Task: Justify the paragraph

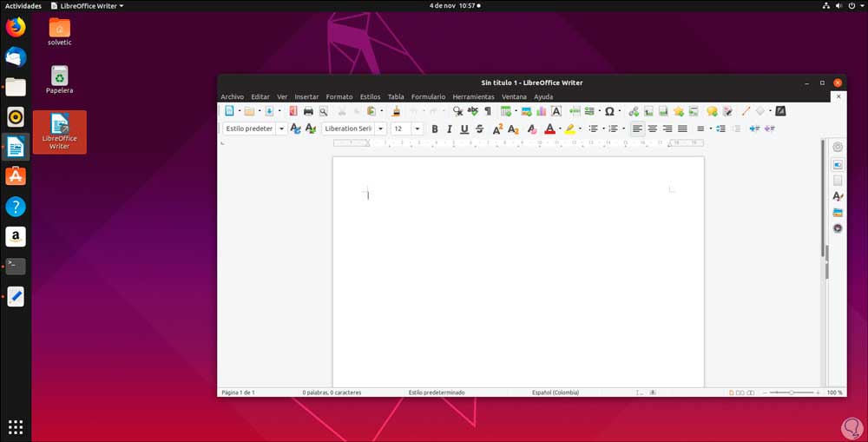Action: coord(682,129)
